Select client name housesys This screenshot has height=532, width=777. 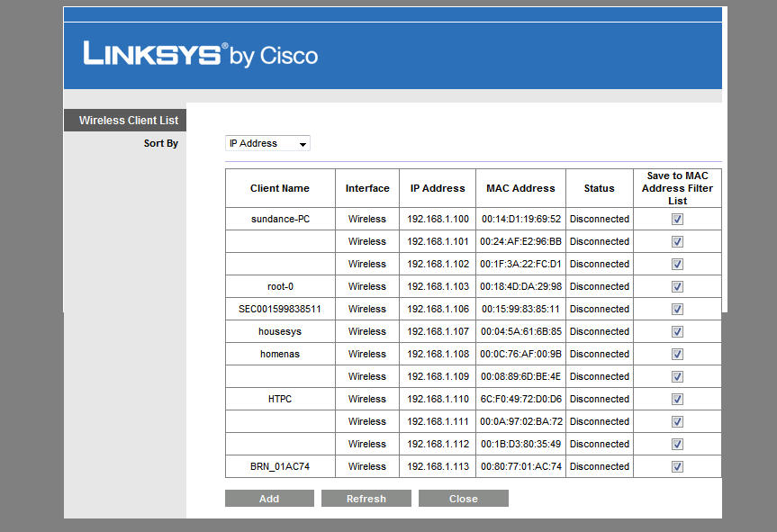[x=279, y=331]
